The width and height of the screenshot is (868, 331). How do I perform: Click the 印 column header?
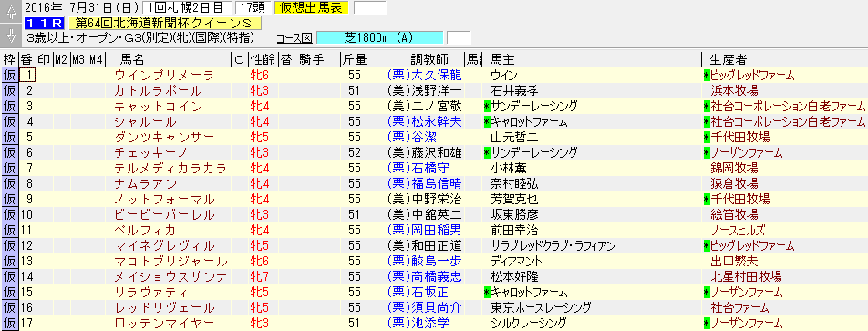point(45,60)
